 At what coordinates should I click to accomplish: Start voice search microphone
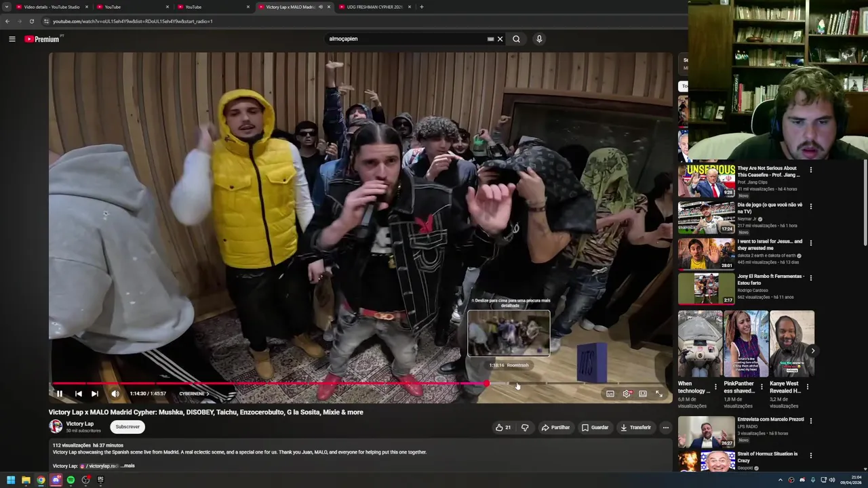(539, 39)
